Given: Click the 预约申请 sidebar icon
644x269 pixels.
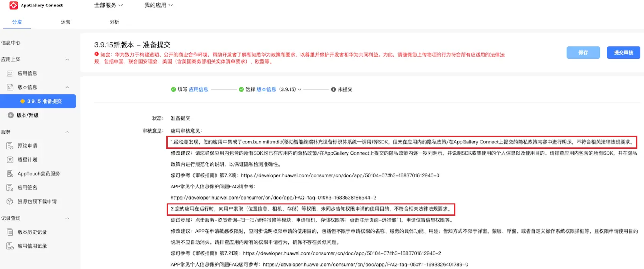Looking at the screenshot, I should tap(10, 146).
